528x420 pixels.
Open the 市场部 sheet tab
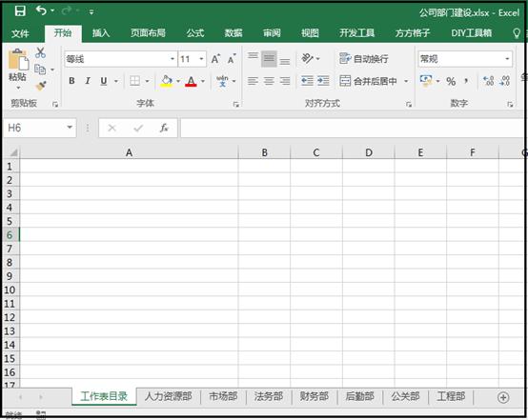pyautogui.click(x=223, y=396)
